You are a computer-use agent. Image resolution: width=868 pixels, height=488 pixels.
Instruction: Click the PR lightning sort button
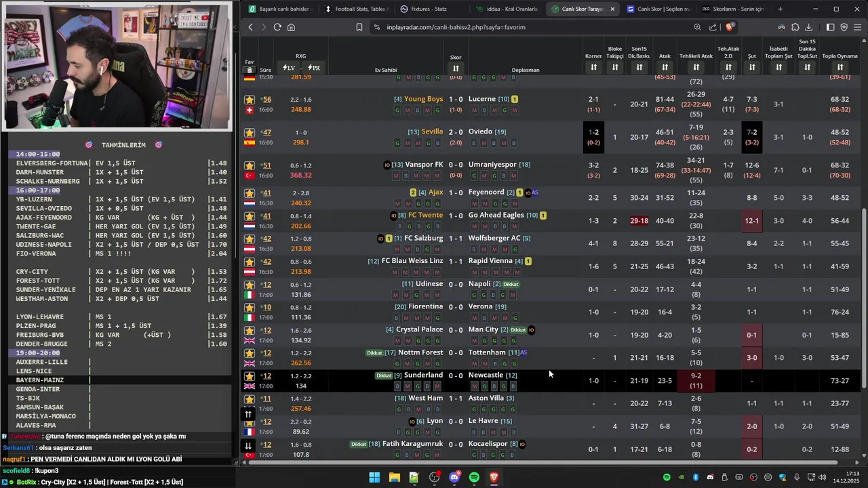point(313,68)
